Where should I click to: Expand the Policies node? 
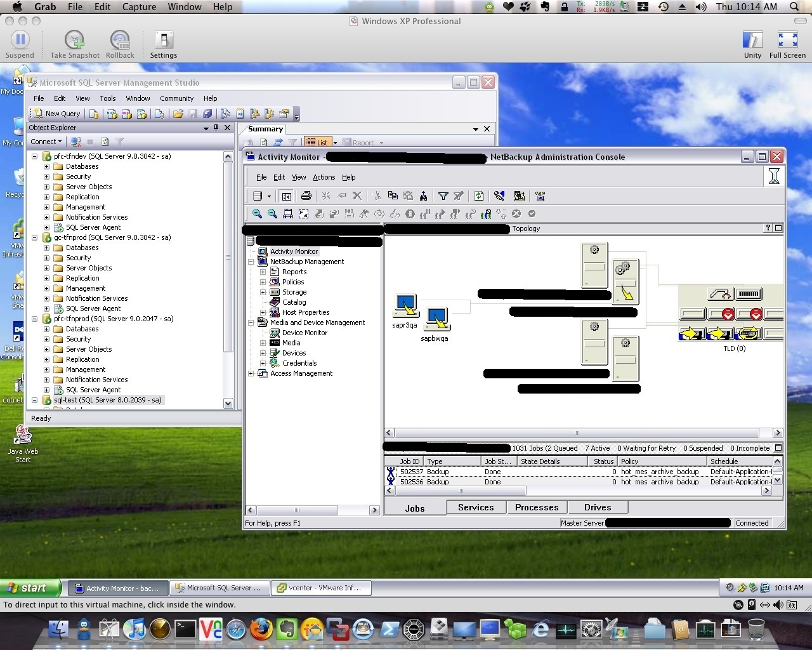click(x=263, y=282)
